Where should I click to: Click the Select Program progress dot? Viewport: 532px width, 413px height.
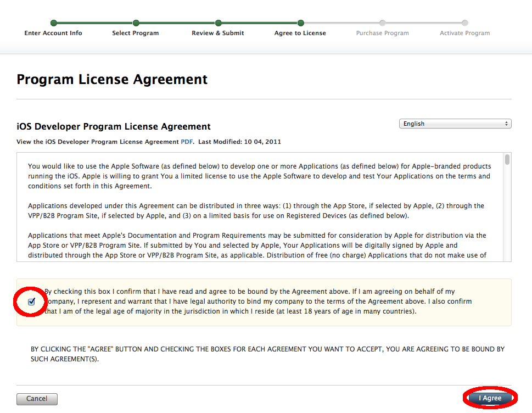[x=136, y=23]
